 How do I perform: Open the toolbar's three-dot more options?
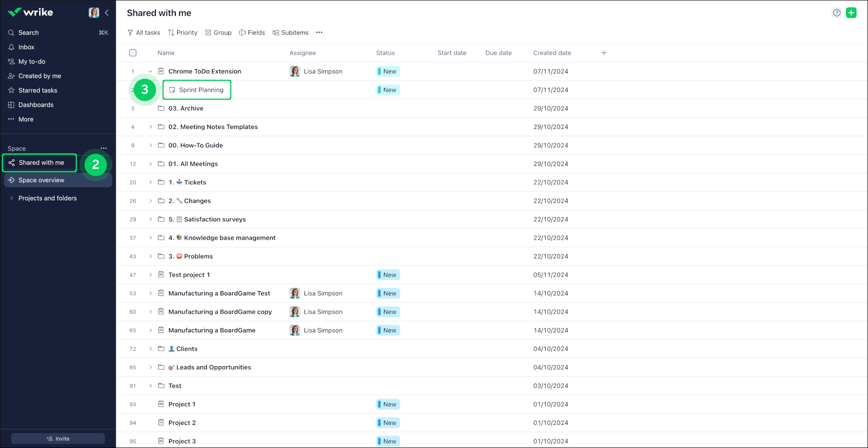coord(319,33)
